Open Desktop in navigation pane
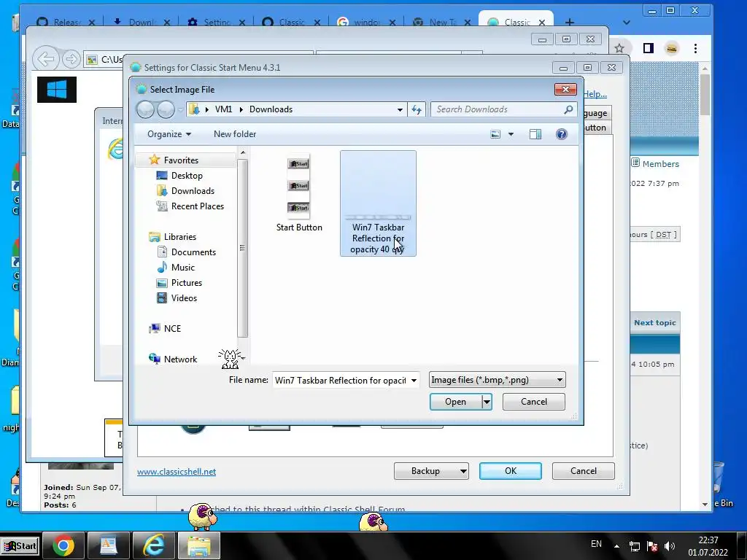 pyautogui.click(x=186, y=176)
